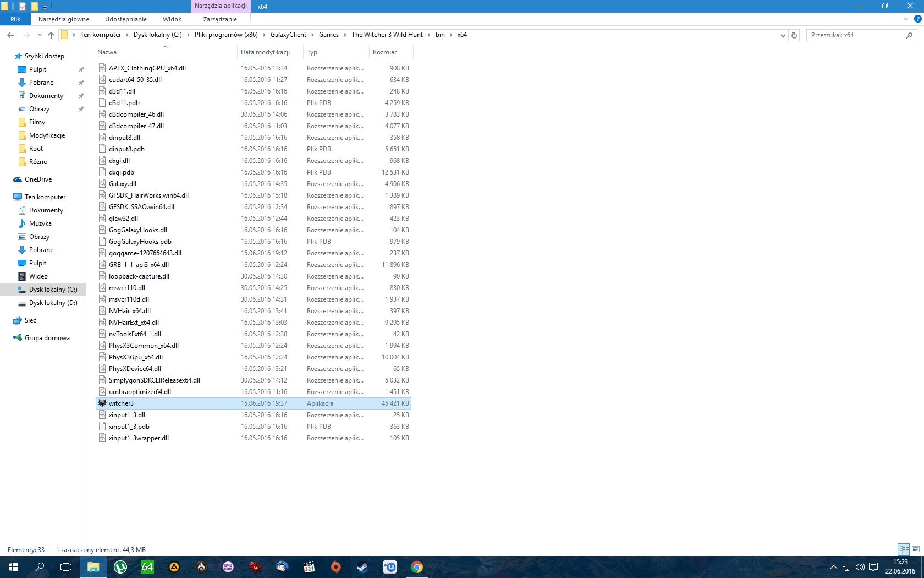
Task: Open Uplay from the taskbar
Action: [x=390, y=567]
